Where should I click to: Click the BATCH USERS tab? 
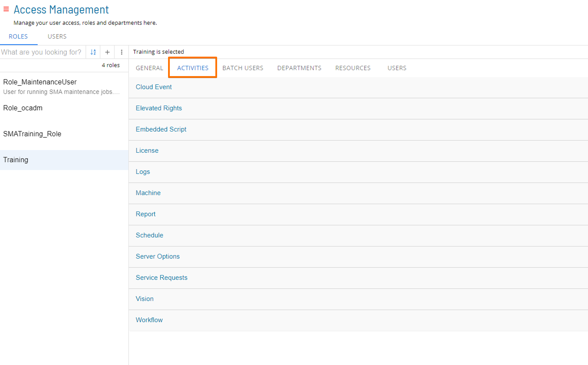coord(243,68)
